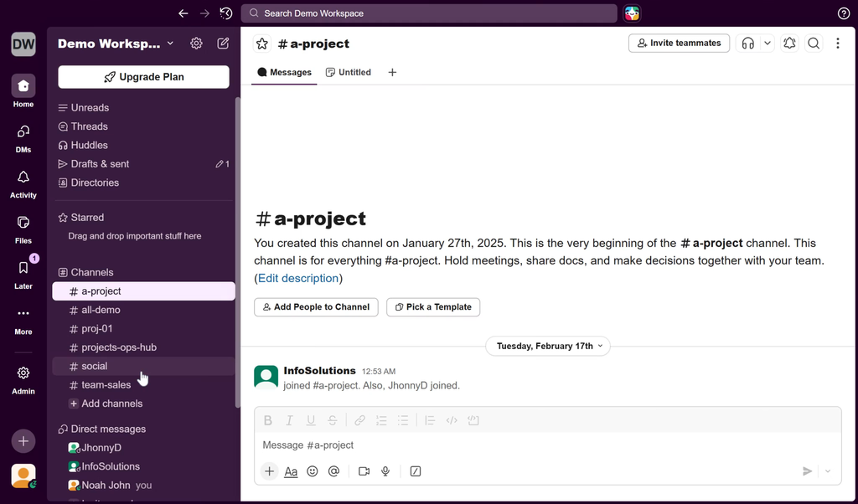Open the compose new message icon
Image resolution: width=858 pixels, height=504 pixels.
(223, 44)
